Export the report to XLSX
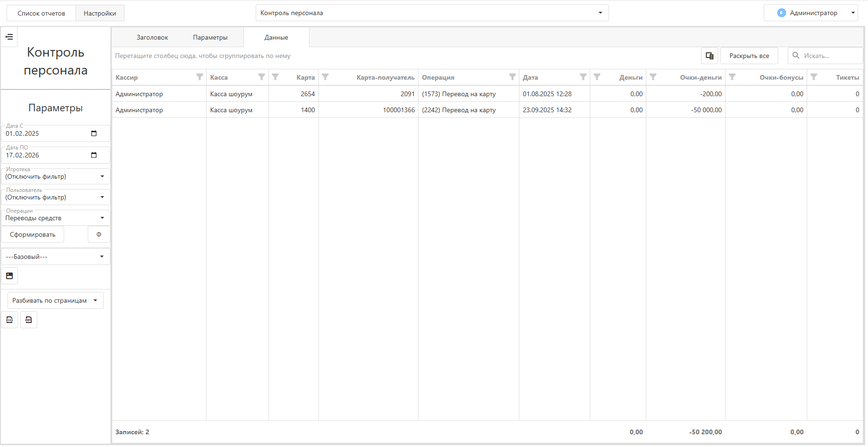868x447 pixels. 9,320
